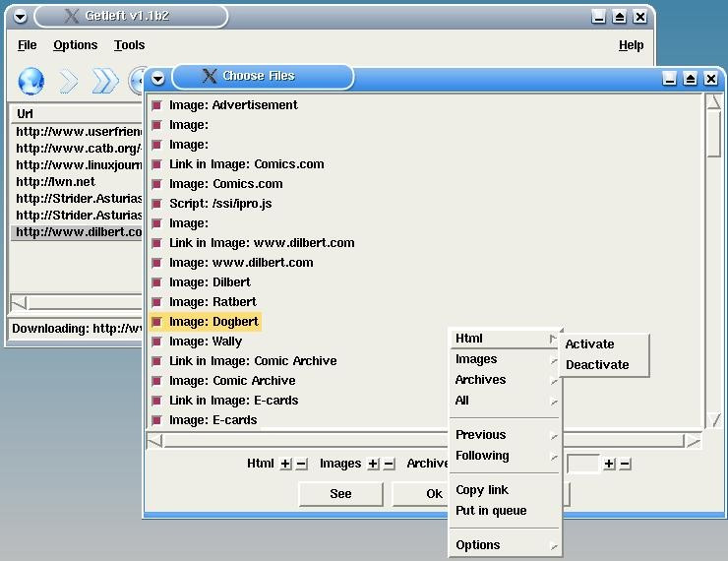Screen dimensions: 728x561
Task: Select Link in Image: www.dilbert.com row
Action: [262, 243]
